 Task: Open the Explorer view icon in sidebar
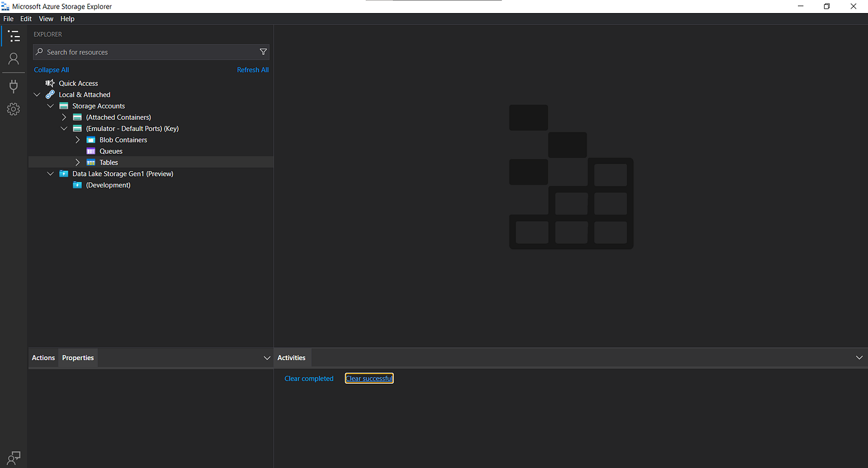14,36
